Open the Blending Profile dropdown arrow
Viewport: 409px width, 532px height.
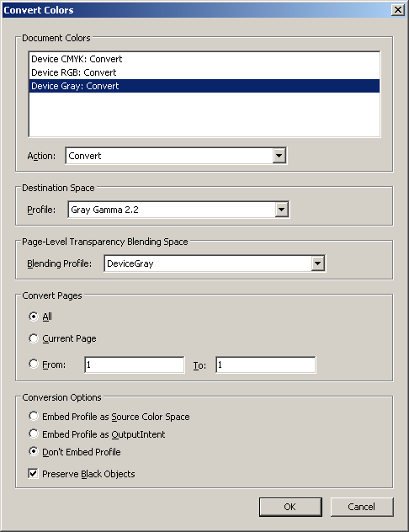pos(318,263)
